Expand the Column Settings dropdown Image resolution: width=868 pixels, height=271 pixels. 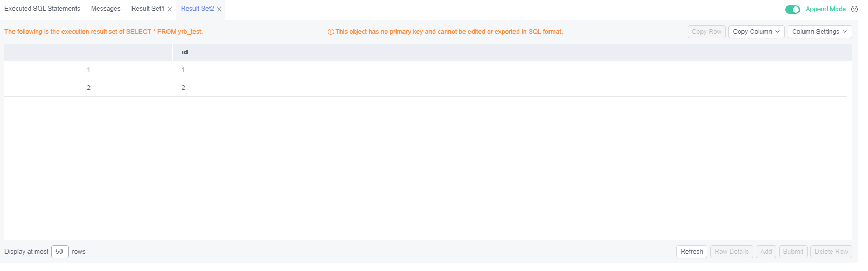(820, 32)
